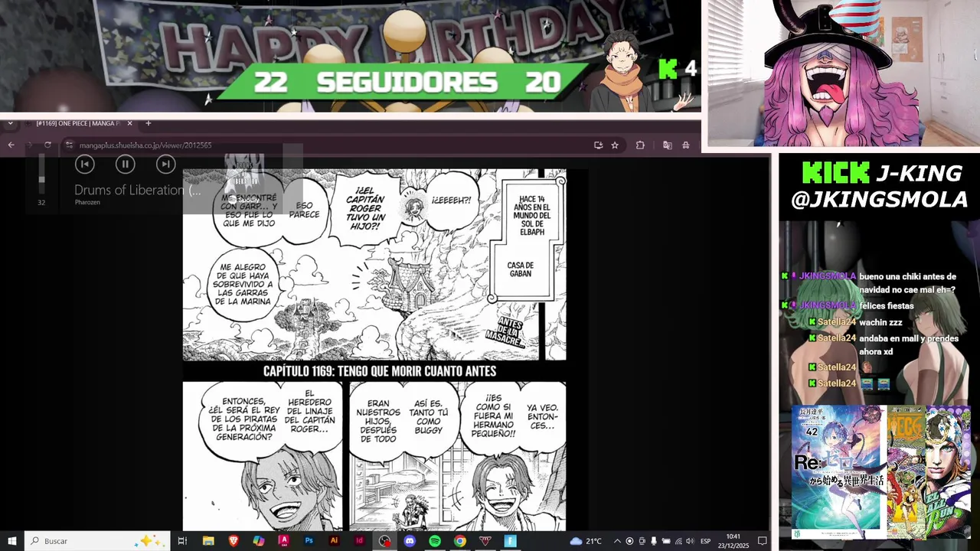Image resolution: width=980 pixels, height=551 pixels.
Task: Click the Satella24 'wachin zzz' chat username
Action: point(836,322)
